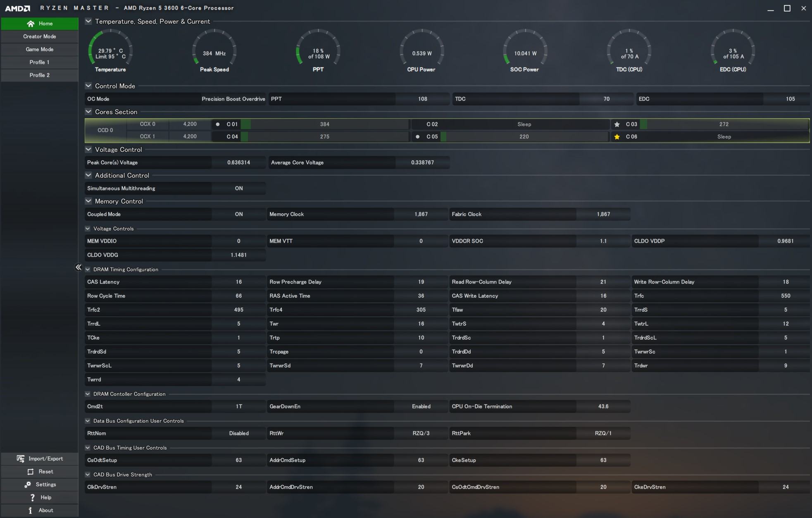
Task: Collapse the Cores Section chevron
Action: (88, 111)
